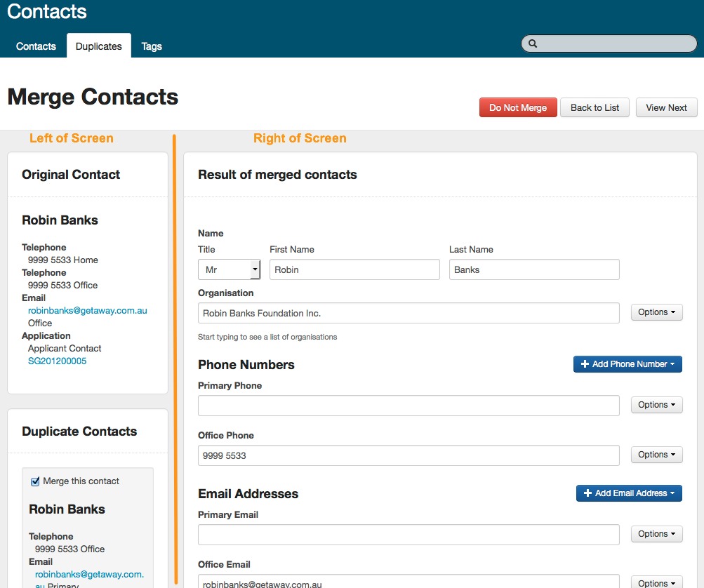Open application link SG201200005
The width and height of the screenshot is (704, 588).
click(58, 361)
